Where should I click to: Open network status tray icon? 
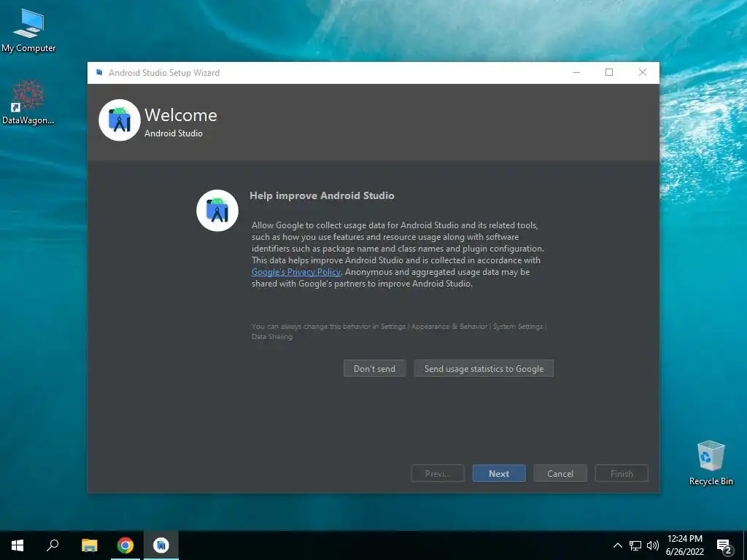tap(635, 545)
